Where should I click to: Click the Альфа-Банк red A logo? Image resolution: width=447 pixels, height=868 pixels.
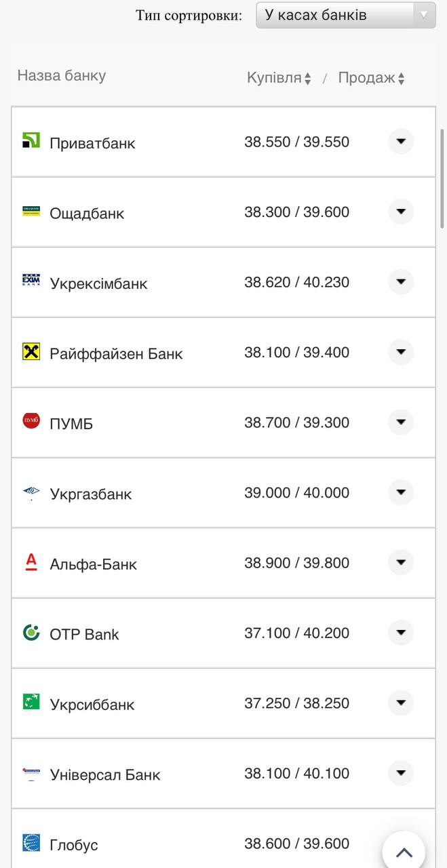coord(31,561)
